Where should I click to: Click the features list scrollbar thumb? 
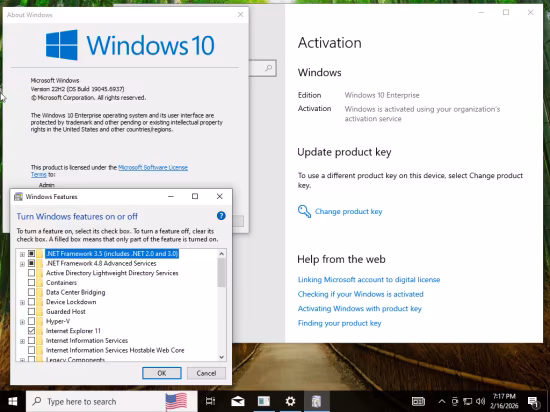[221, 272]
